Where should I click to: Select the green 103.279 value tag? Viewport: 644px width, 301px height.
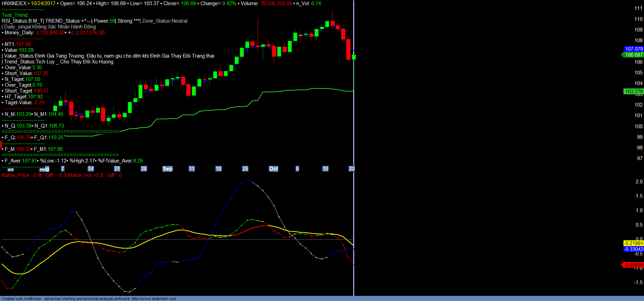point(633,92)
